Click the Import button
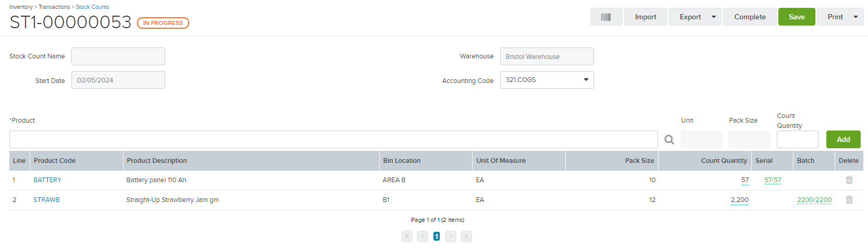868x249 pixels. click(x=646, y=17)
